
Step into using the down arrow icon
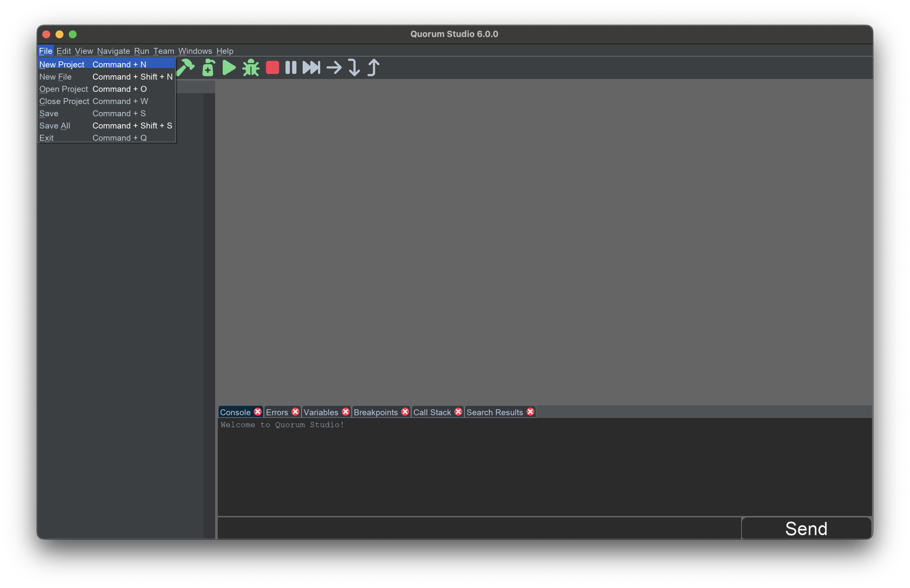pyautogui.click(x=354, y=68)
